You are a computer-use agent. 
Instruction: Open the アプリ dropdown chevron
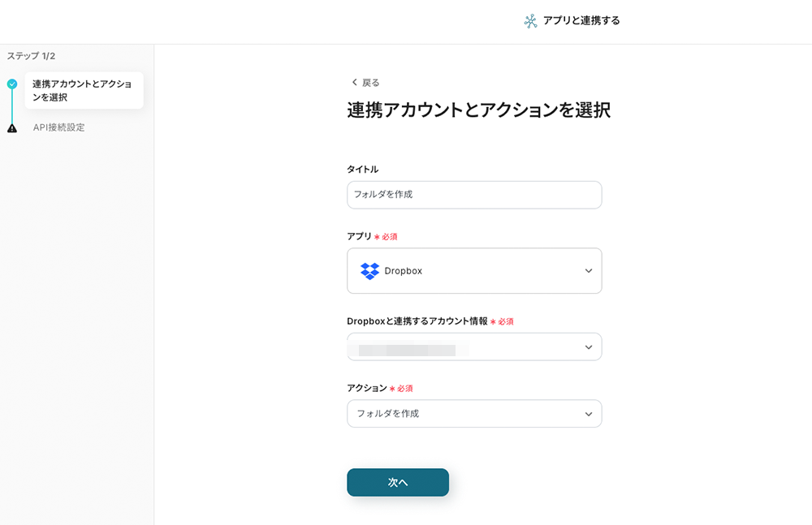tap(589, 271)
